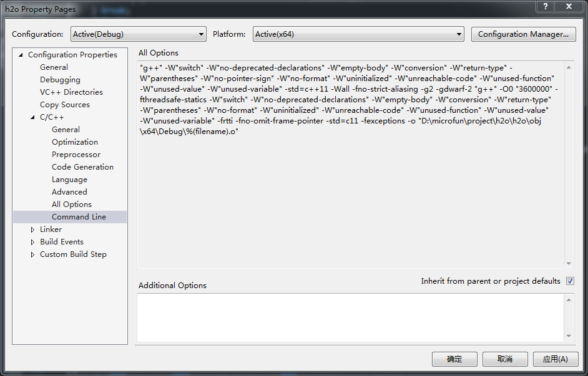Click the All Options scrollbar down arrow

pos(569,264)
